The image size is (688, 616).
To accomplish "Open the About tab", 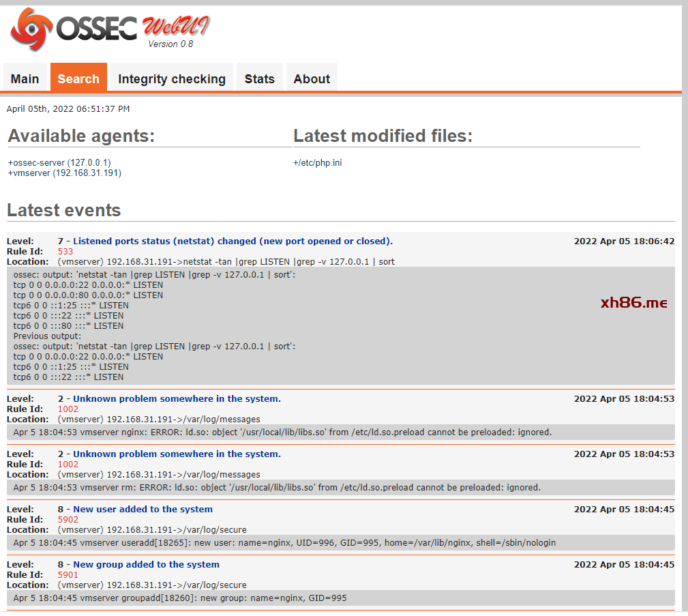I will [312, 78].
